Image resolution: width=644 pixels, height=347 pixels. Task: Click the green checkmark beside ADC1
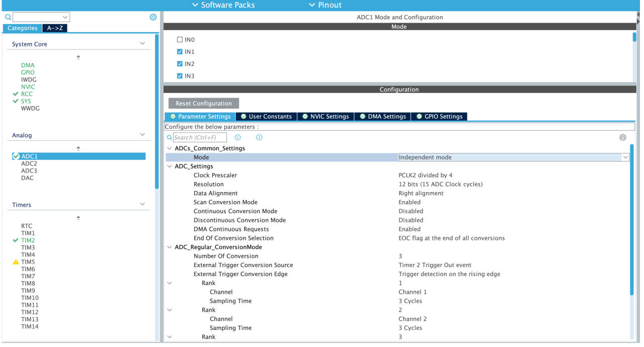click(16, 156)
